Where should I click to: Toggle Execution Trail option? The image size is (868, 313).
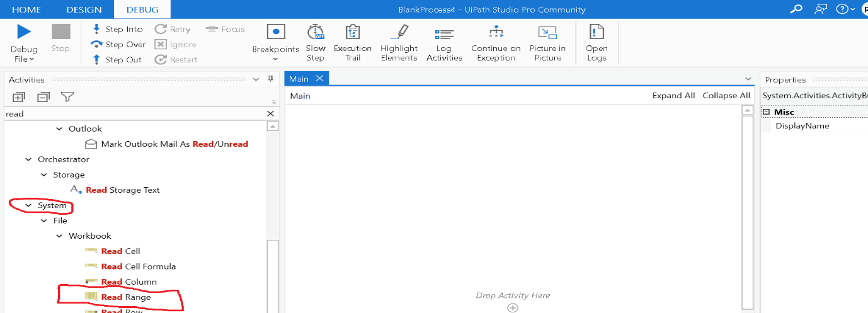pyautogui.click(x=353, y=42)
